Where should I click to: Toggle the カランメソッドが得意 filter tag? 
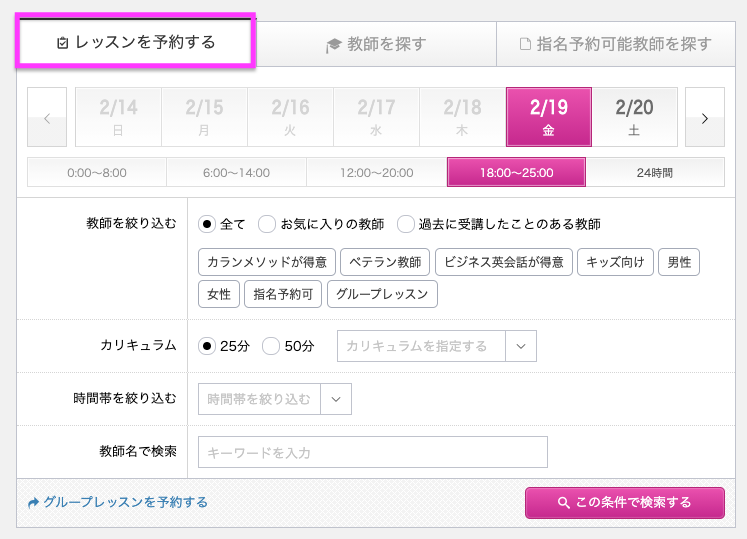pyautogui.click(x=267, y=262)
